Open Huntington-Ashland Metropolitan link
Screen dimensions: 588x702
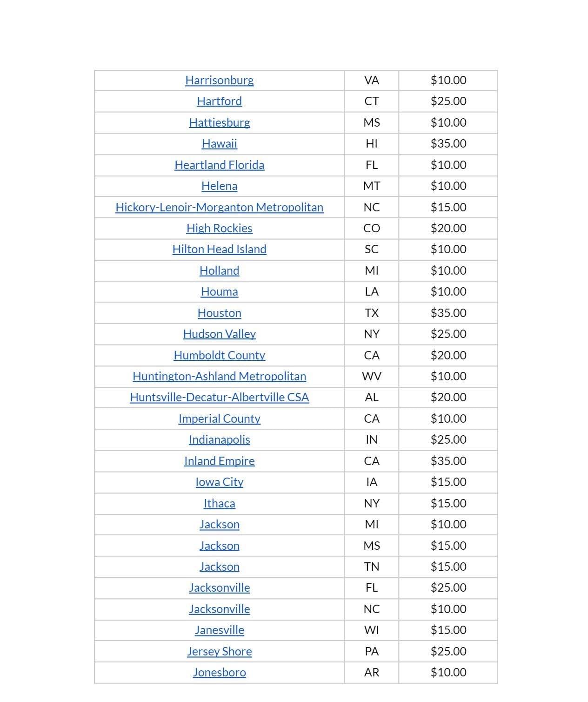pyautogui.click(x=219, y=376)
